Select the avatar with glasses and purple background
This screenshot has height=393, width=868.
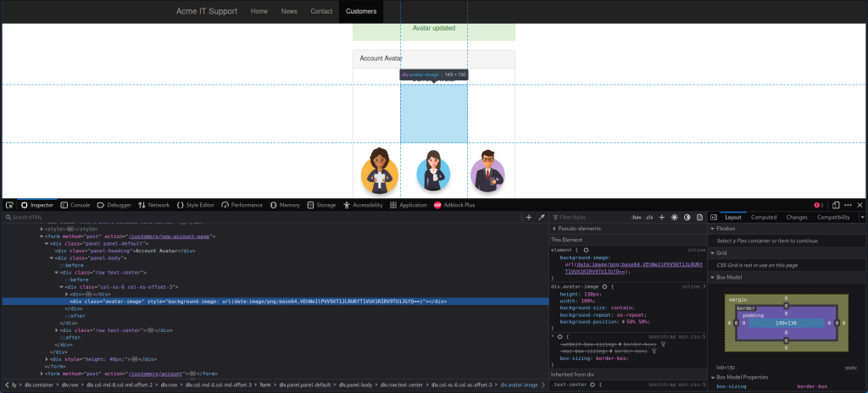coord(487,171)
